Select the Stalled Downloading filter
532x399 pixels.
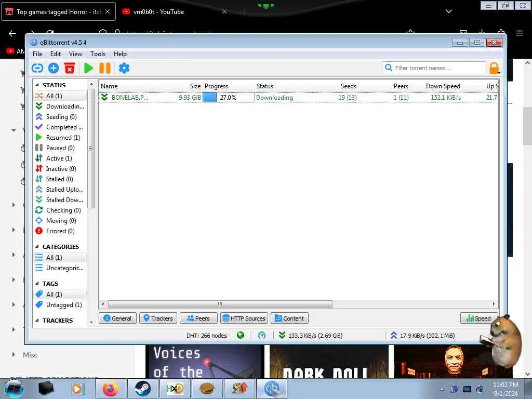[60, 200]
